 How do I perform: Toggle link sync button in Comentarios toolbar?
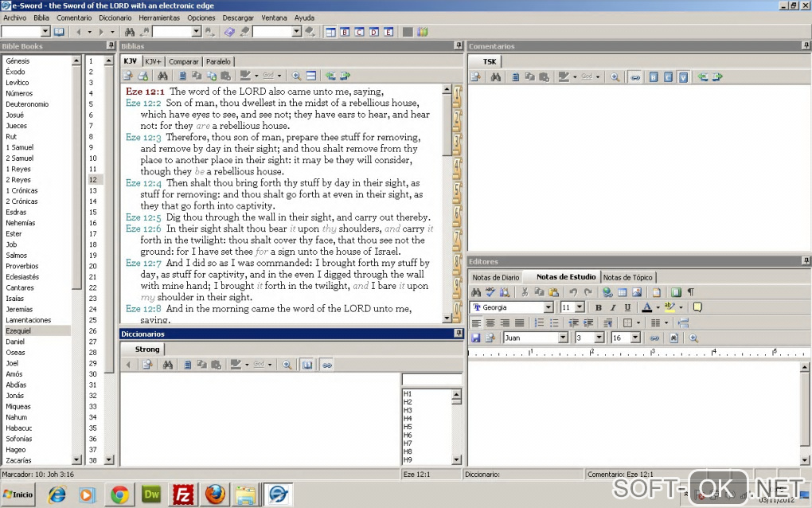pos(635,77)
